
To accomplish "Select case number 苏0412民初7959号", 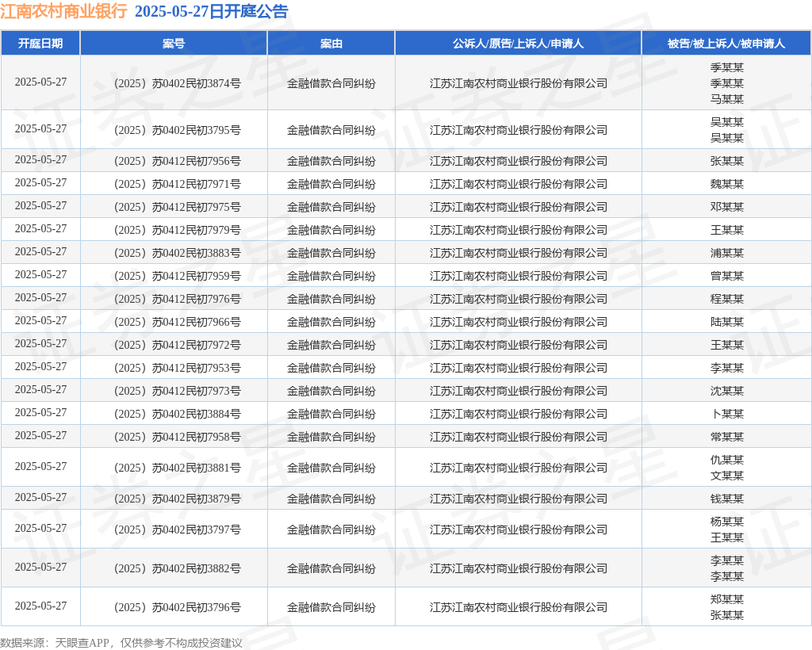I will (178, 276).
